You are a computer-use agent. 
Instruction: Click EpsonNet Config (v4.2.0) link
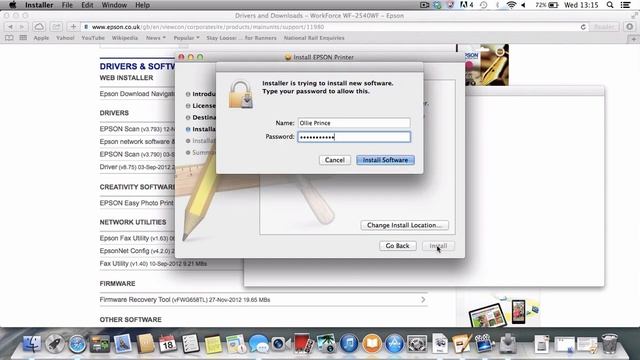137,251
